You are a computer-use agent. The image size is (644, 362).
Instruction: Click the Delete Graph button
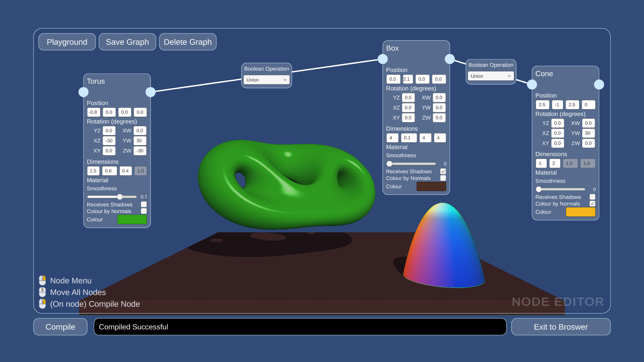click(x=188, y=42)
